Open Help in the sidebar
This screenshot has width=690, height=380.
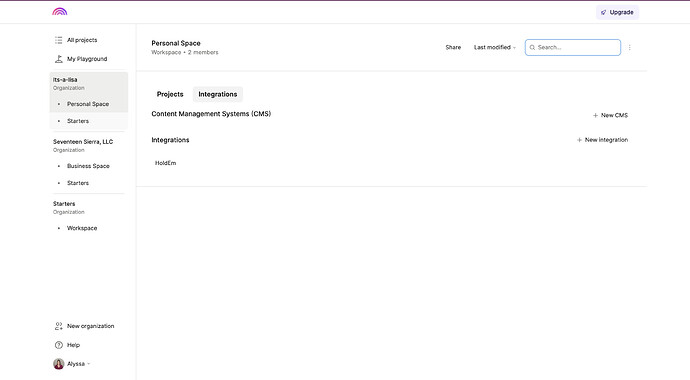point(73,345)
